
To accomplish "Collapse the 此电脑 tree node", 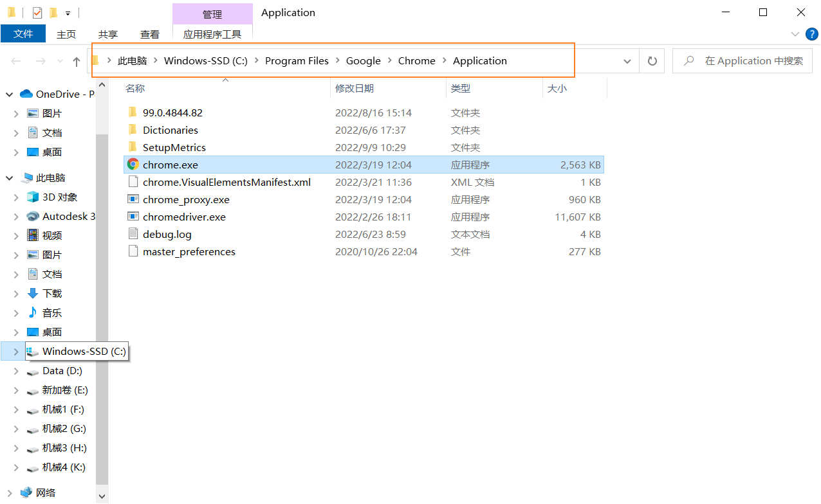I will (9, 178).
